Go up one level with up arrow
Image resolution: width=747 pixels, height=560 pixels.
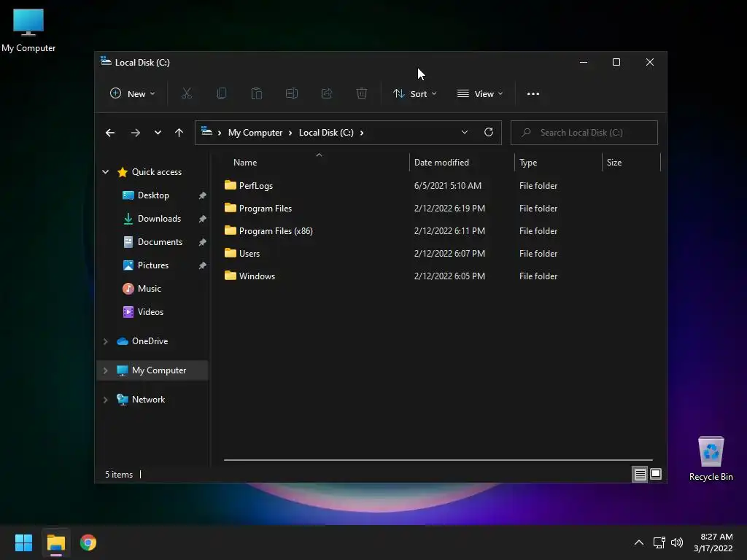coord(179,133)
